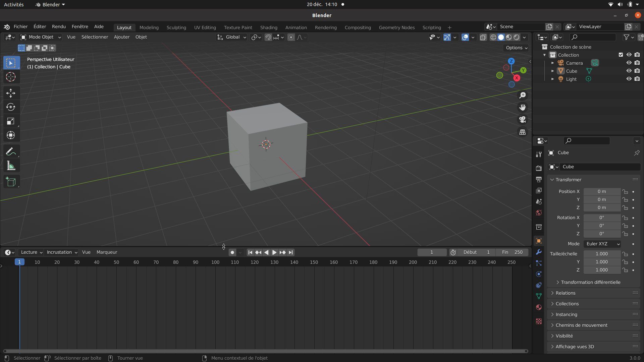This screenshot has width=644, height=362.
Task: Open the Material properties tab
Action: (x=539, y=307)
